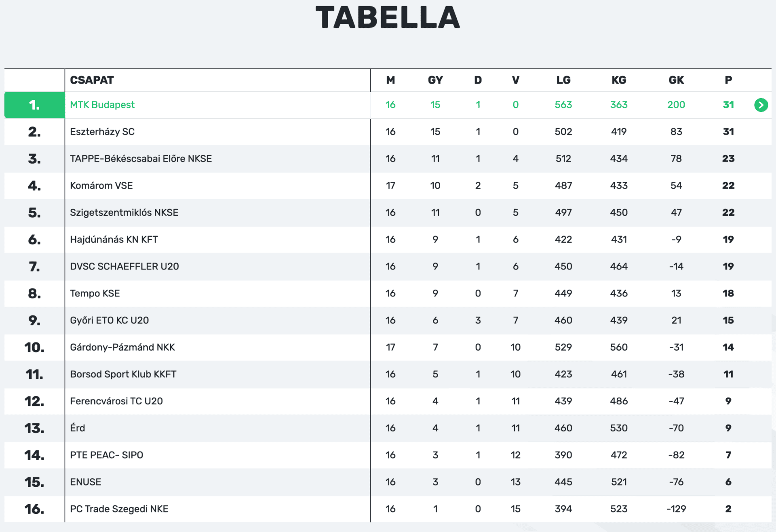The width and height of the screenshot is (776, 532).
Task: Select the Eszterházy SC team row
Action: coord(102,132)
